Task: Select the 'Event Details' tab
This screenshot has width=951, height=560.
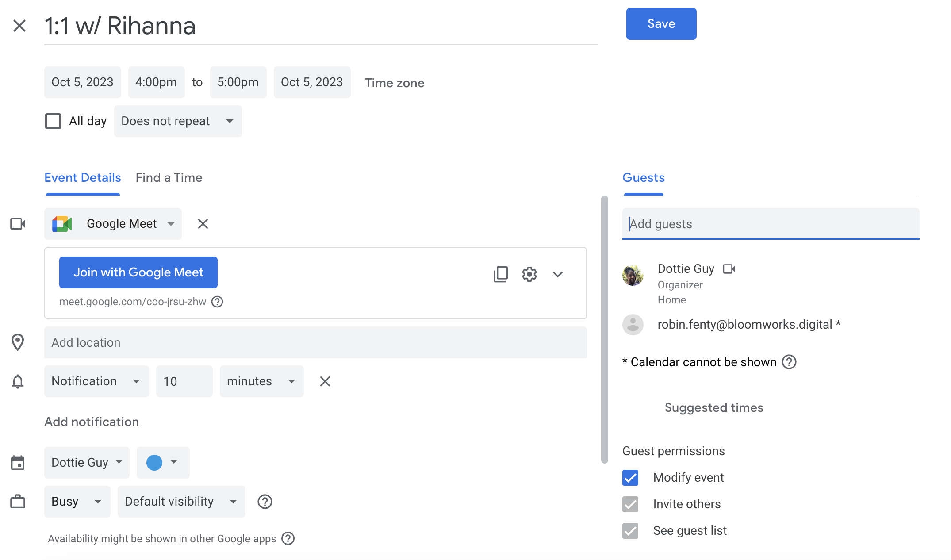Action: (x=82, y=177)
